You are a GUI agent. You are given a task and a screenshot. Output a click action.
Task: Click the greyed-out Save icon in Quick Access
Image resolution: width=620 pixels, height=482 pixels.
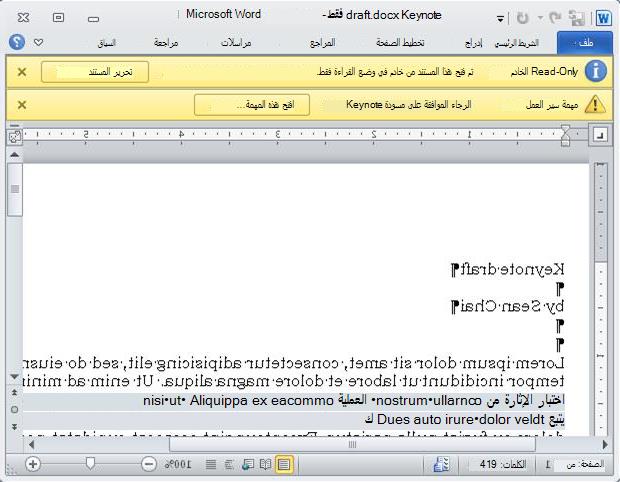[577, 18]
